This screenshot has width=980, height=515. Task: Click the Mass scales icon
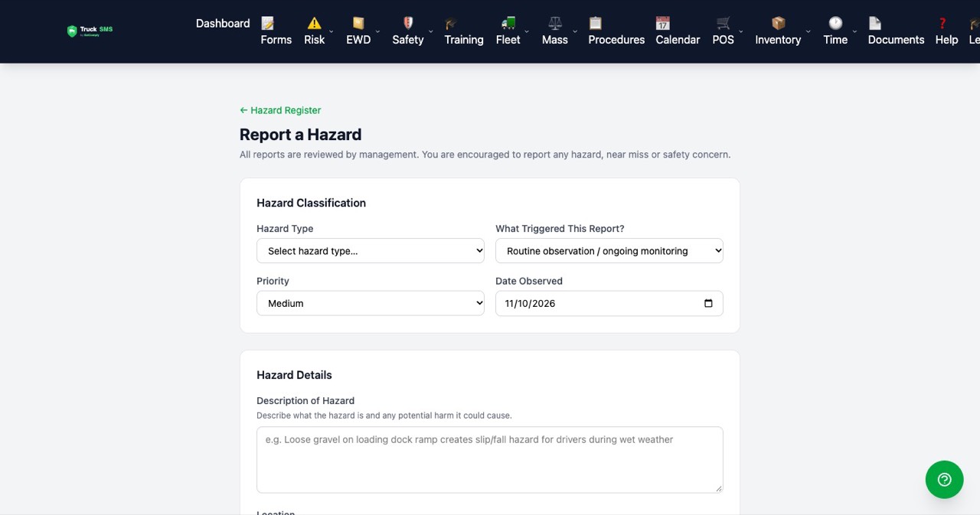pyautogui.click(x=555, y=23)
